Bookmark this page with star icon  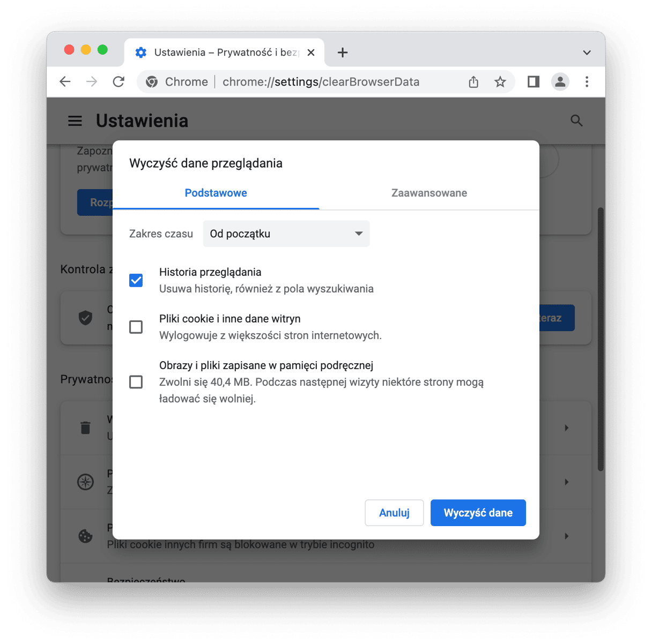point(500,81)
